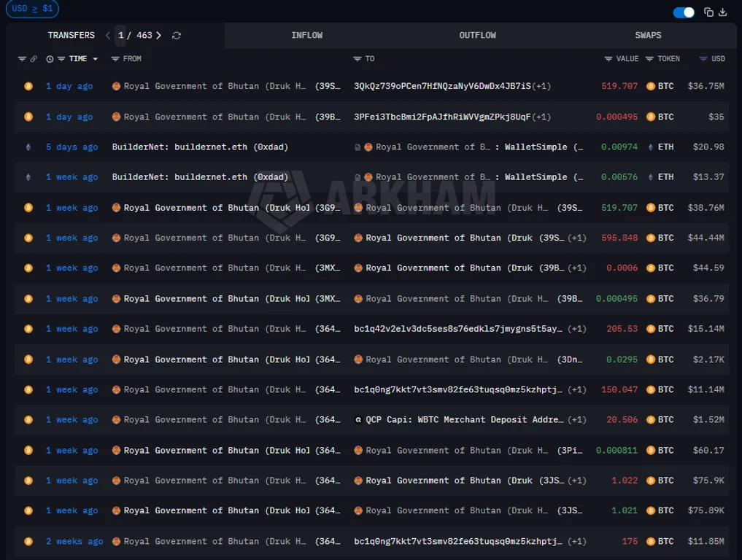742x560 pixels.
Task: Open address 3PFei3TbcBmi2FpAJfhRiWVVgmZPkj8UqF
Action: coord(442,117)
